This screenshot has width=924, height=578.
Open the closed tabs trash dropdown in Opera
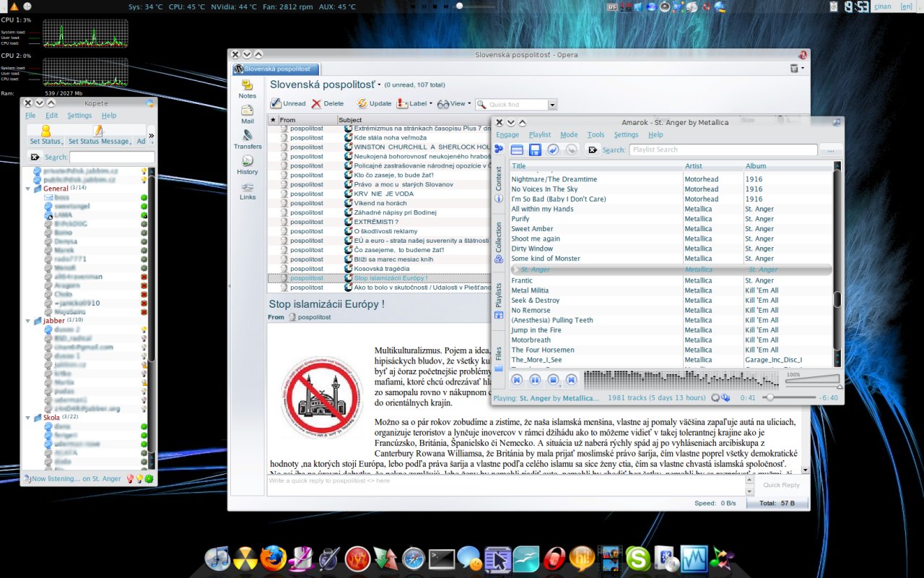point(796,69)
